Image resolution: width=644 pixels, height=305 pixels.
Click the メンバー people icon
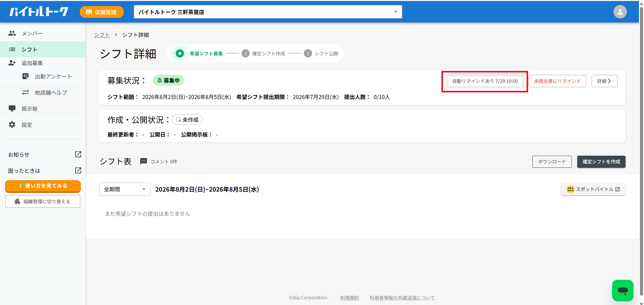12,33
